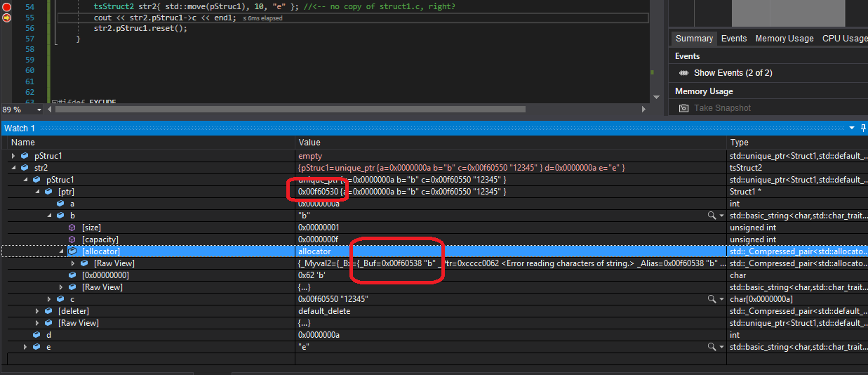Expand the c member node

pyautogui.click(x=51, y=299)
